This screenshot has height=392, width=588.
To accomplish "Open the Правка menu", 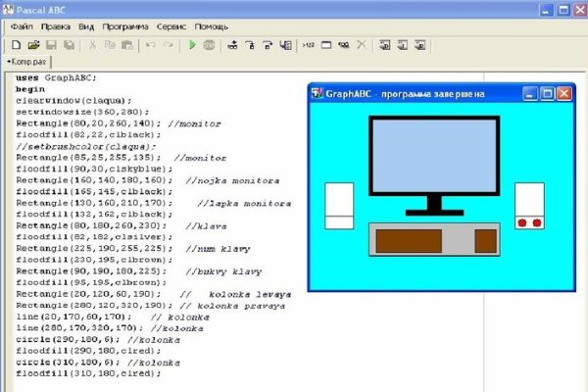I will 58,26.
